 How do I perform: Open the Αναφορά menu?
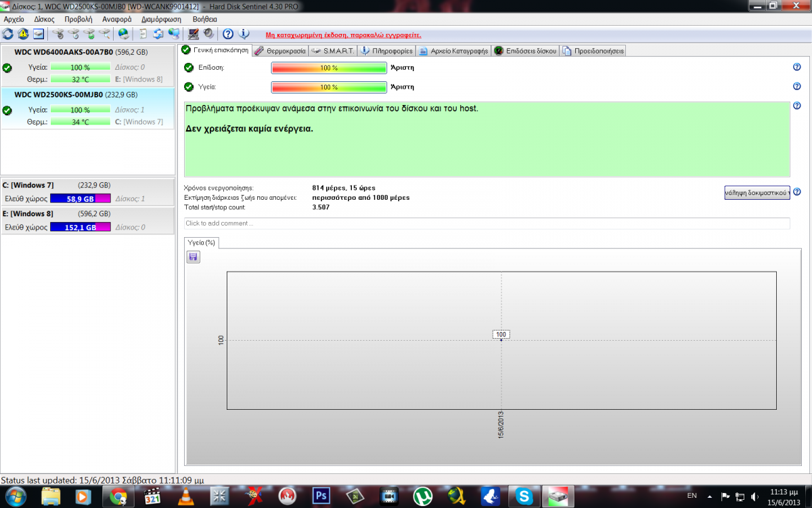(116, 20)
